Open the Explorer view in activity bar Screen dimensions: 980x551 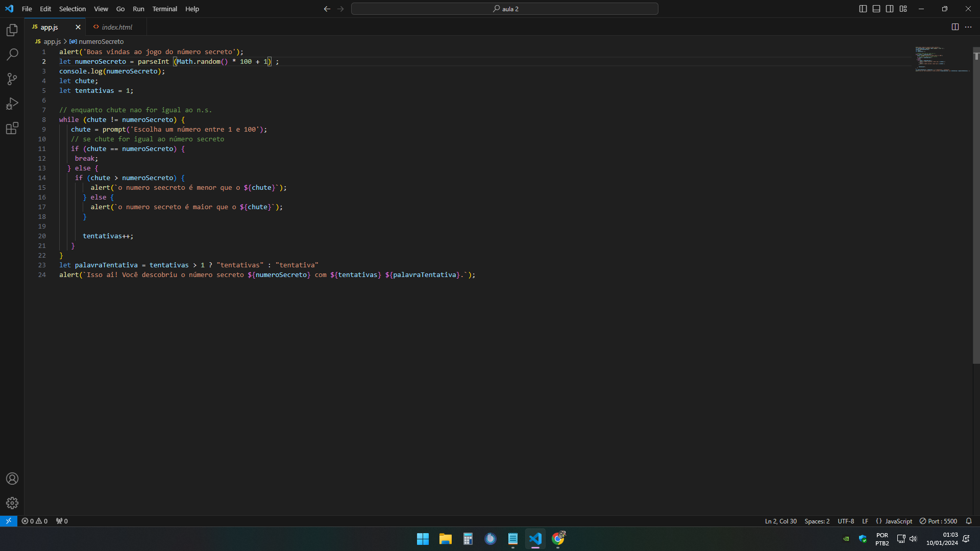[x=12, y=30]
